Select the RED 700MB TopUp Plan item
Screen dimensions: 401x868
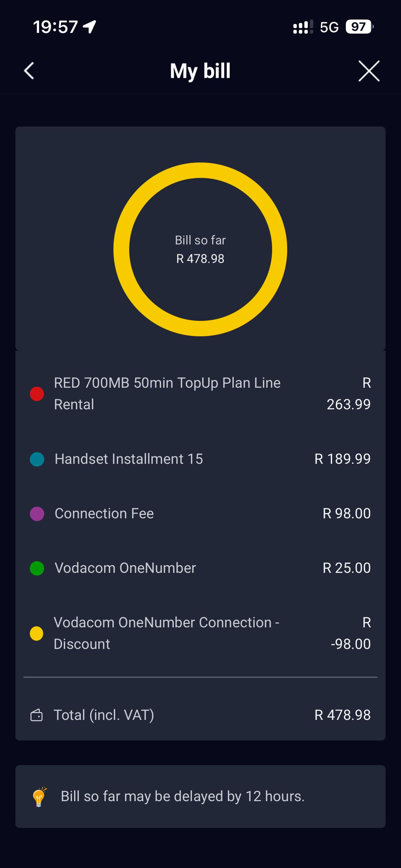[x=167, y=394]
